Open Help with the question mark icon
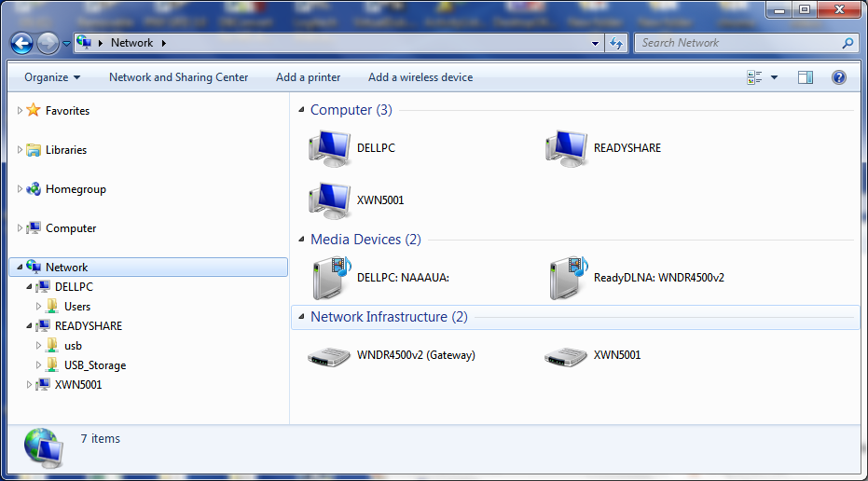The image size is (868, 481). [x=839, y=77]
